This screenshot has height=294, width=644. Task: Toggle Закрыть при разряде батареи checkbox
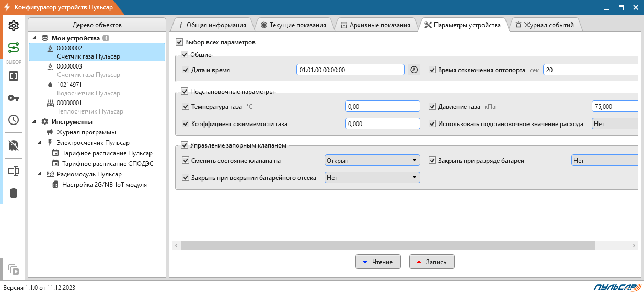click(x=432, y=161)
